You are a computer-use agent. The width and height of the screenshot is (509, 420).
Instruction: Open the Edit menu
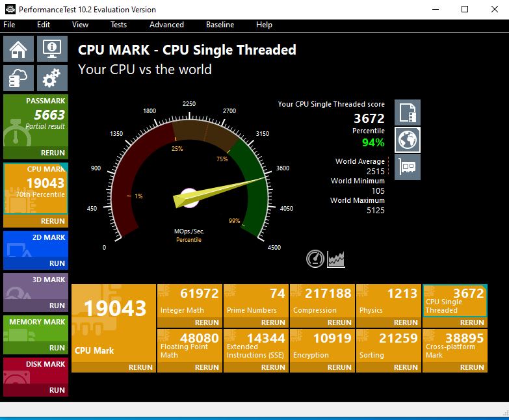click(44, 25)
